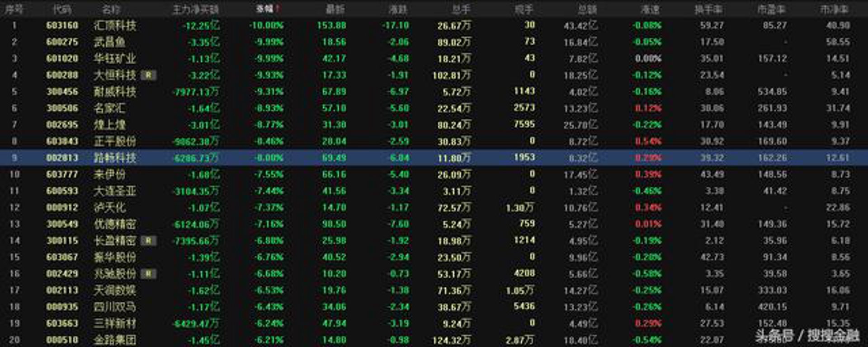Screen dimensions: 868x347
Task: Select the 四川双马 stock name
Action: pyautogui.click(x=115, y=307)
